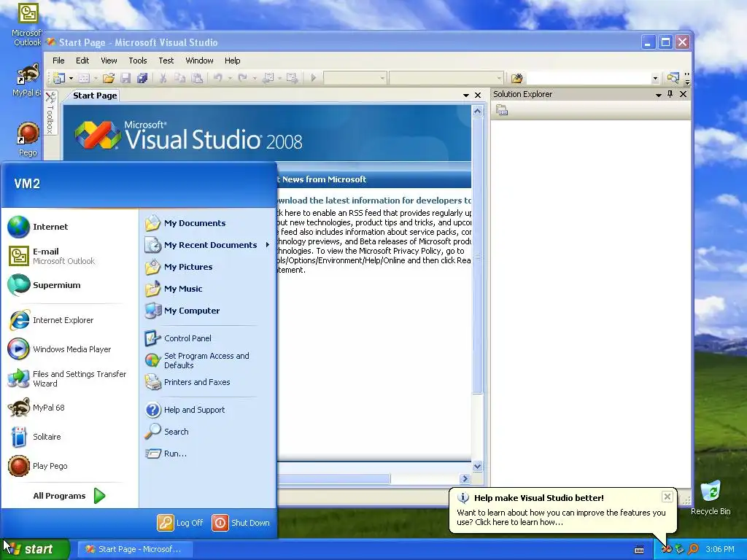
Task: Click the Redo toolbar icon
Action: pos(242,77)
